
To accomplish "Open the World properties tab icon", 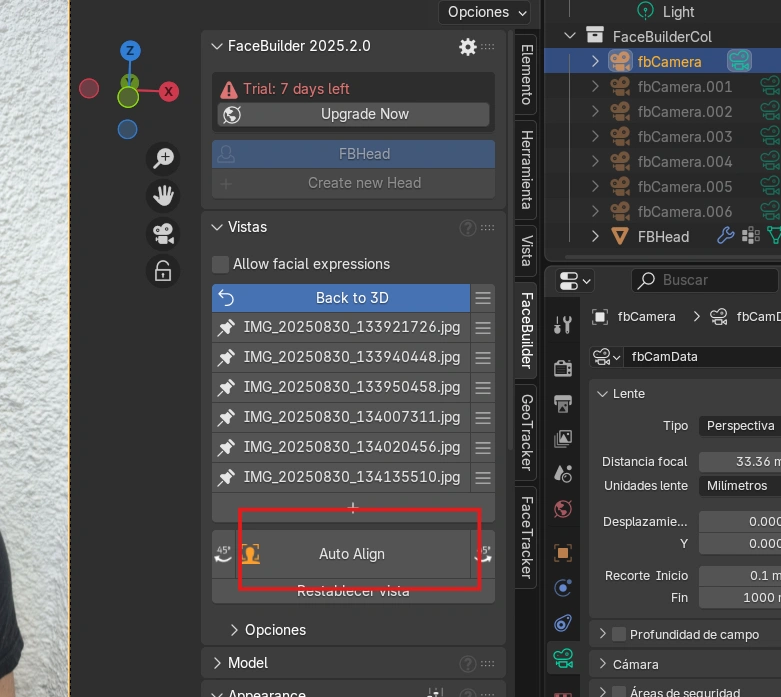I will click(x=563, y=509).
